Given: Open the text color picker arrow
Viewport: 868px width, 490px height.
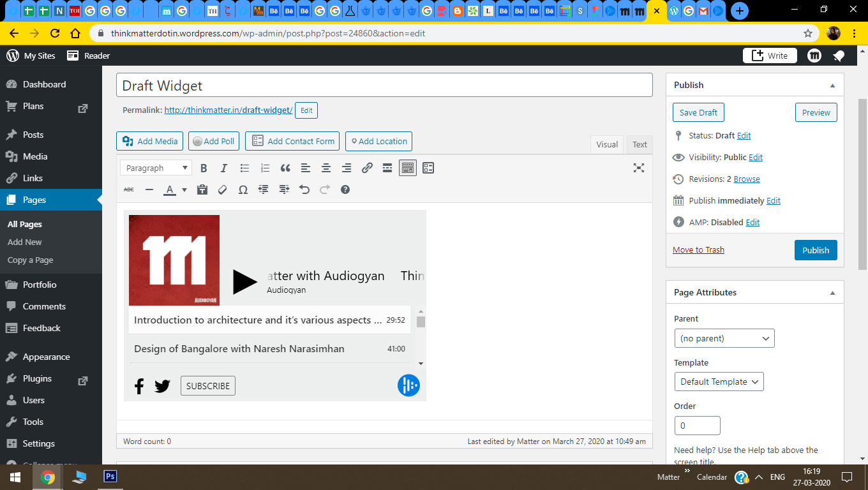Looking at the screenshot, I should tap(184, 190).
